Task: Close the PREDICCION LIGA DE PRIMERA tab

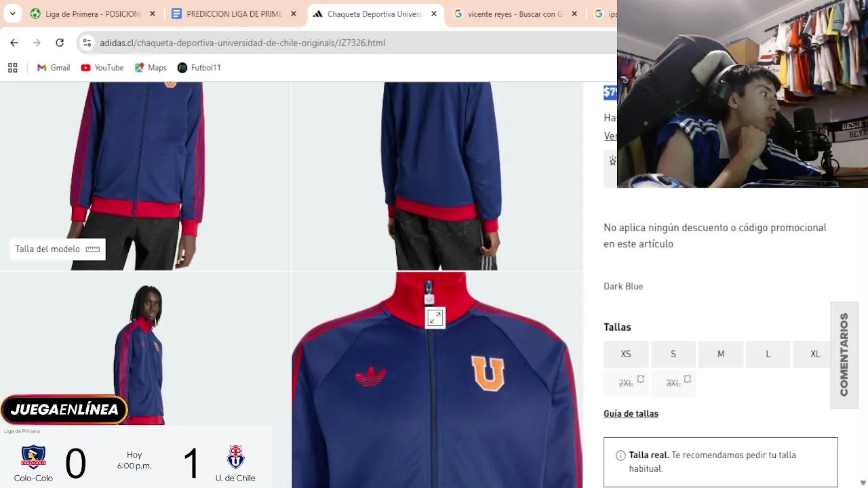Action: pyautogui.click(x=294, y=14)
